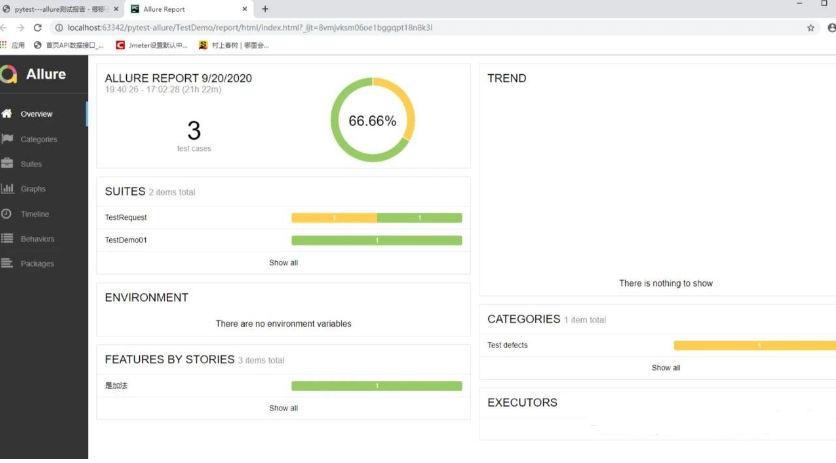The image size is (836, 463).
Task: Open Suites via the briefcase icon
Action: (x=7, y=163)
